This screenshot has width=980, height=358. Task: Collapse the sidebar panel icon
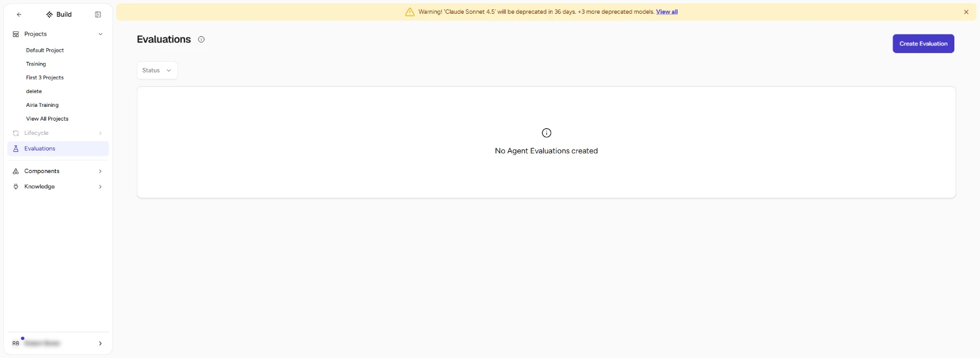click(98, 14)
